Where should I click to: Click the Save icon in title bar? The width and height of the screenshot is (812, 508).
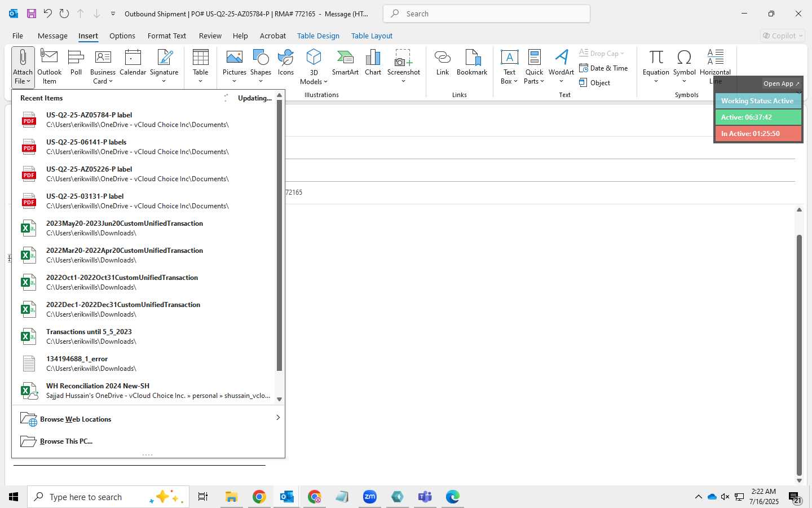(x=32, y=14)
